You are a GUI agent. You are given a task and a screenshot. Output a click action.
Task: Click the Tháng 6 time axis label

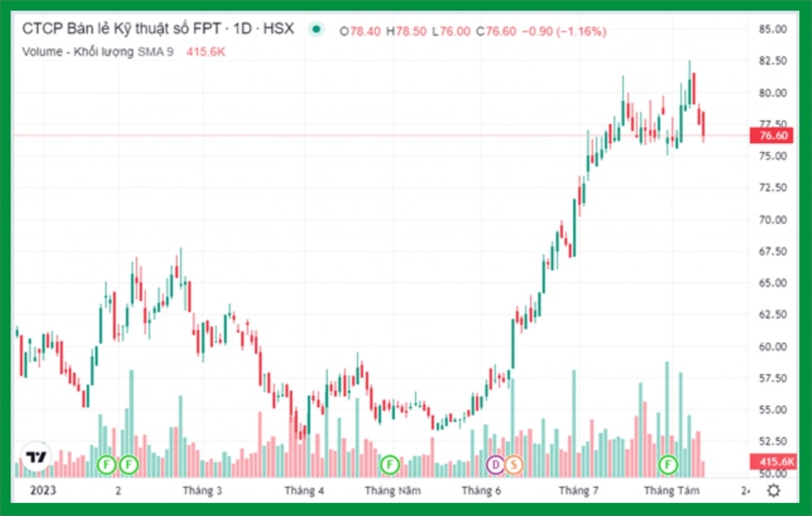click(x=481, y=490)
